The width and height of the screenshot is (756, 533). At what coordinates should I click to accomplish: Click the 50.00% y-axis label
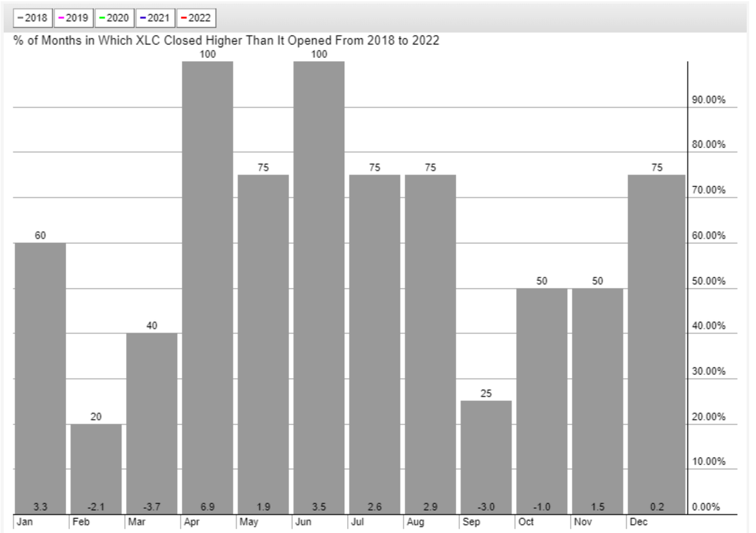pos(708,281)
